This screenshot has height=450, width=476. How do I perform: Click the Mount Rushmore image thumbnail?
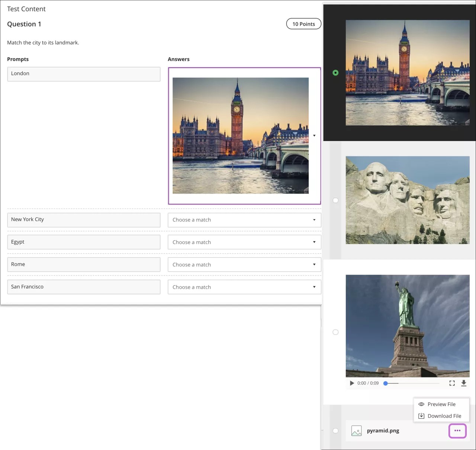(x=408, y=200)
